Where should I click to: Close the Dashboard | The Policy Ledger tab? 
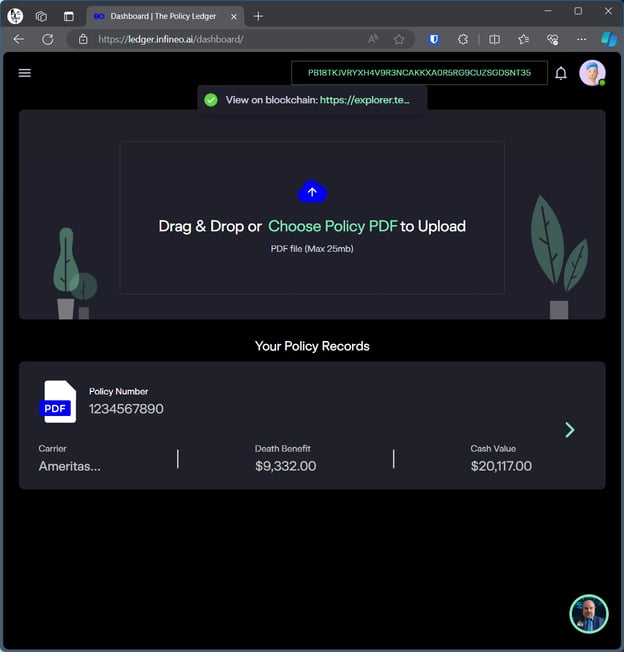point(234,17)
